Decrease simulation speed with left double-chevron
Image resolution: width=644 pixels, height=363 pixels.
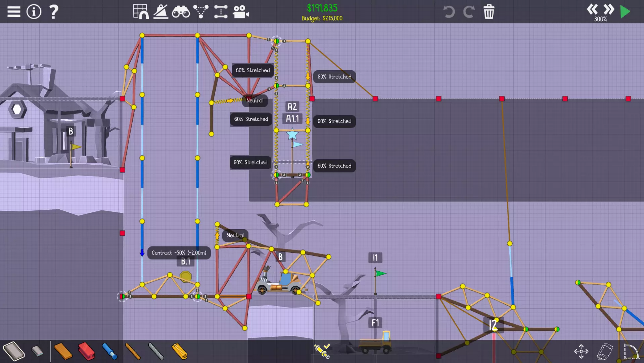(x=592, y=9)
